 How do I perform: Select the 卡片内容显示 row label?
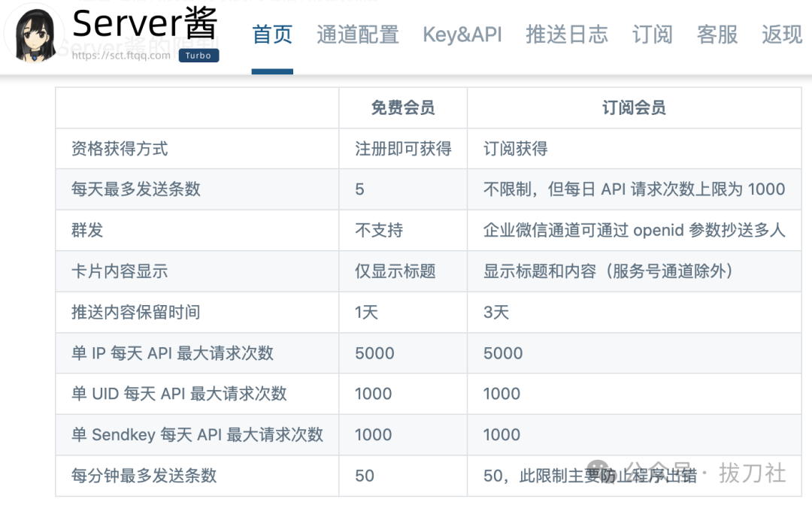tap(120, 271)
